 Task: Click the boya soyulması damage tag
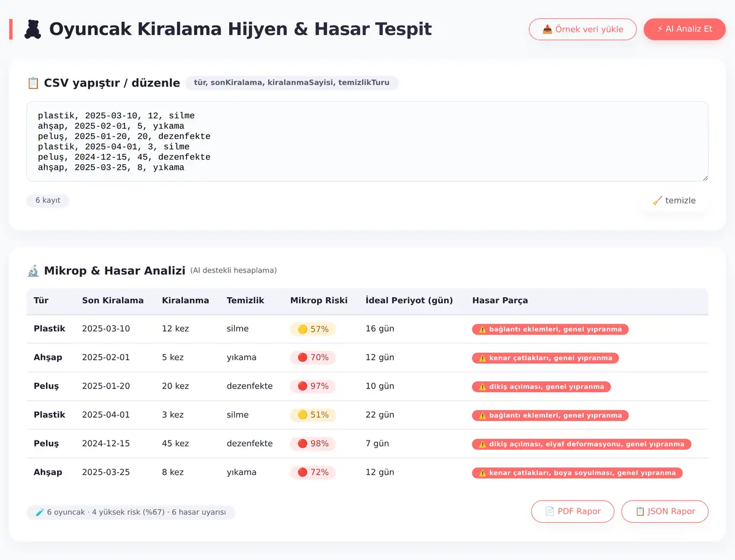pos(577,474)
